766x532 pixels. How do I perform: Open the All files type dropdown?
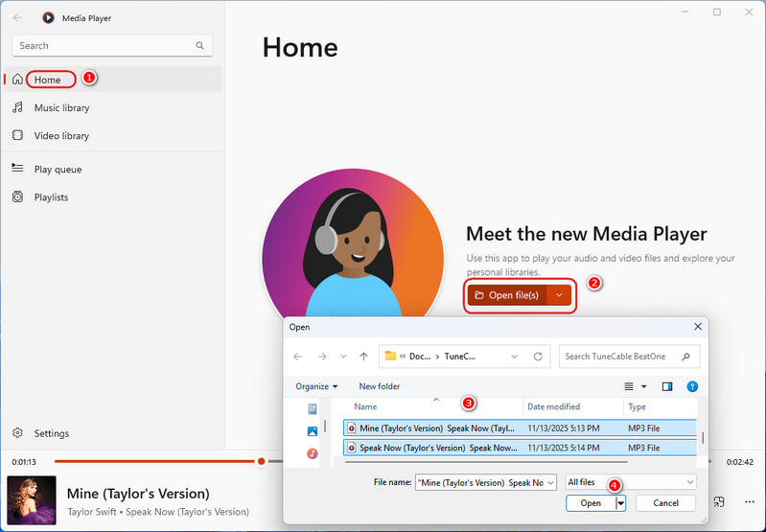(630, 481)
